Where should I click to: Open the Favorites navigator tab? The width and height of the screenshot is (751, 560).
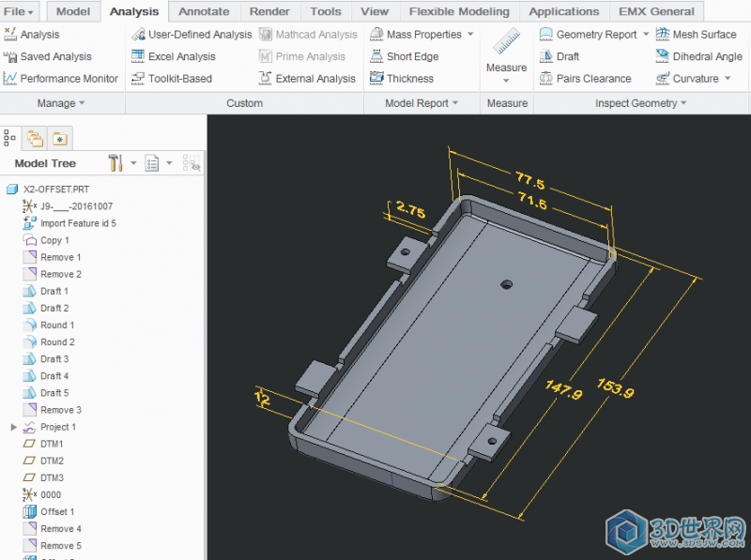coord(60,139)
